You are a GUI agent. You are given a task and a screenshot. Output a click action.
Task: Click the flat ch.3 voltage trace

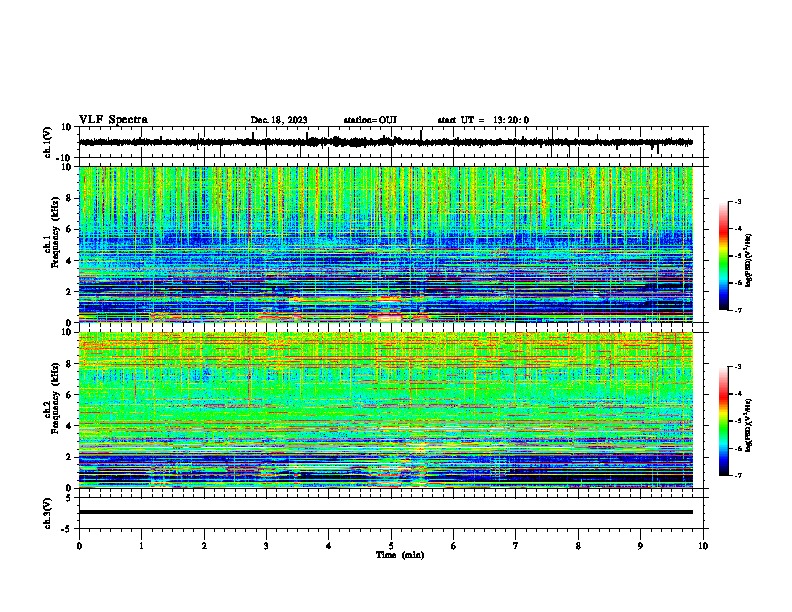386,512
